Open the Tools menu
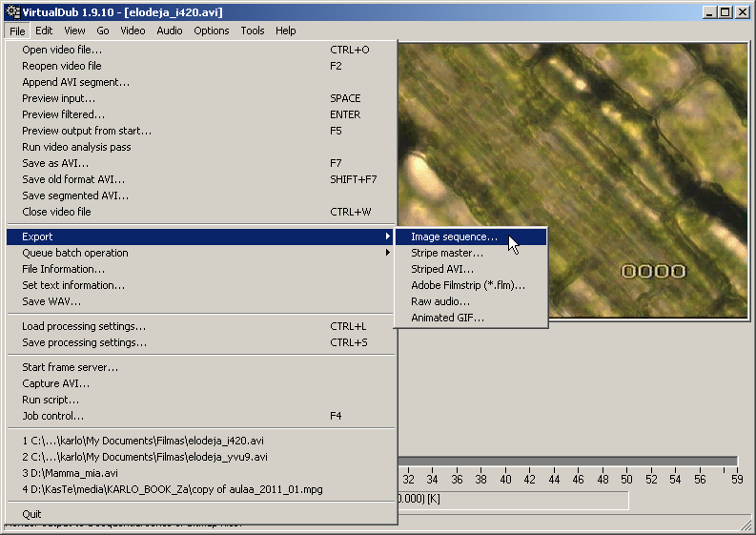 [x=253, y=31]
